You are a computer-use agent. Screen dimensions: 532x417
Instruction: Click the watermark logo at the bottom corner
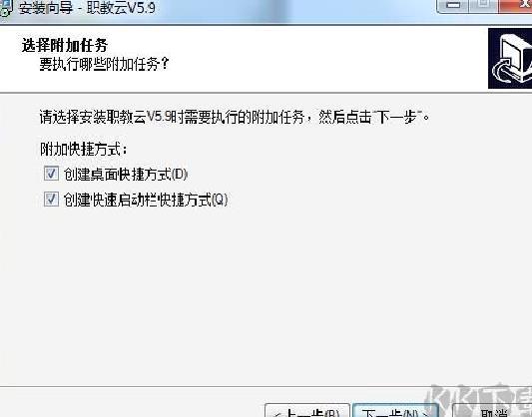pos(478,400)
